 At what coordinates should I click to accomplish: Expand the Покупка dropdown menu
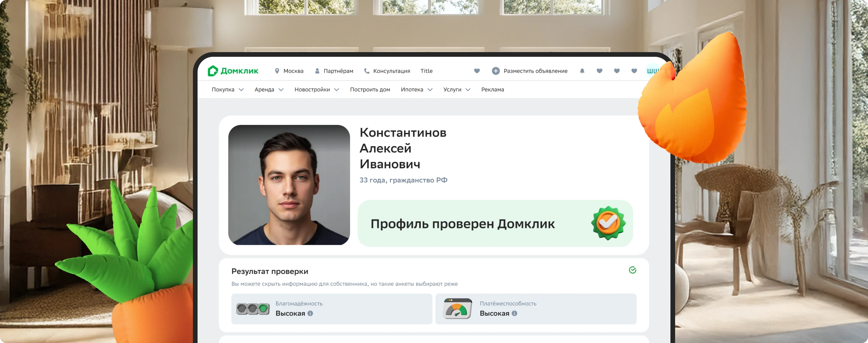click(227, 89)
